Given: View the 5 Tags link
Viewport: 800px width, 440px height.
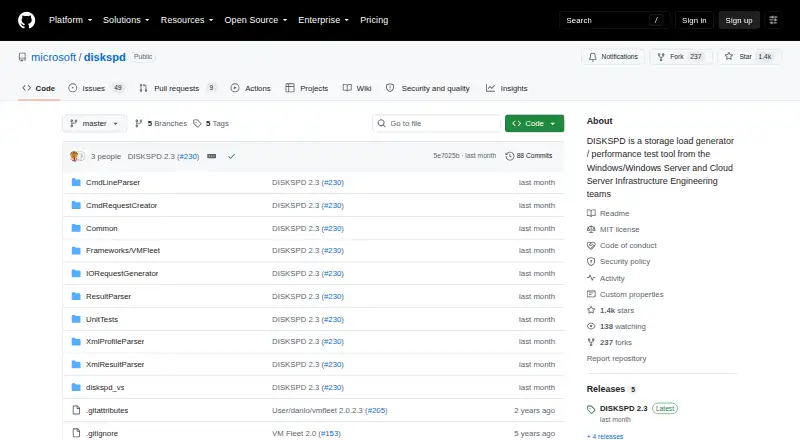Looking at the screenshot, I should (211, 124).
